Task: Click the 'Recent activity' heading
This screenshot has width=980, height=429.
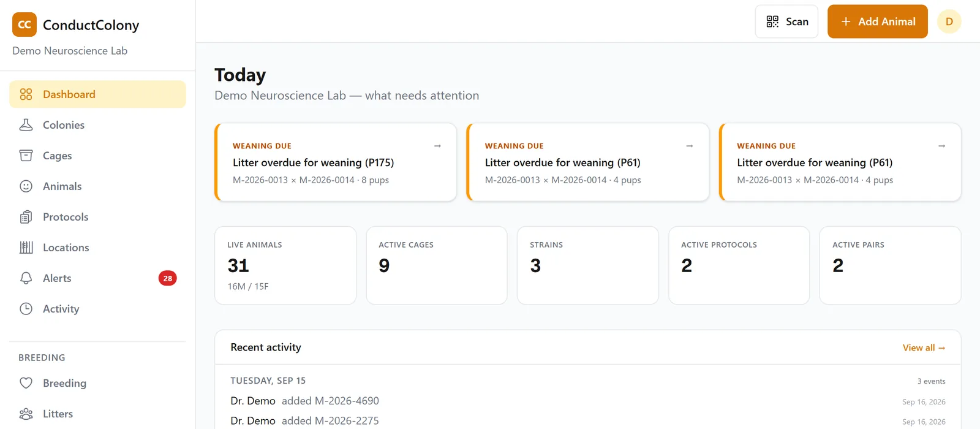Action: coord(266,347)
